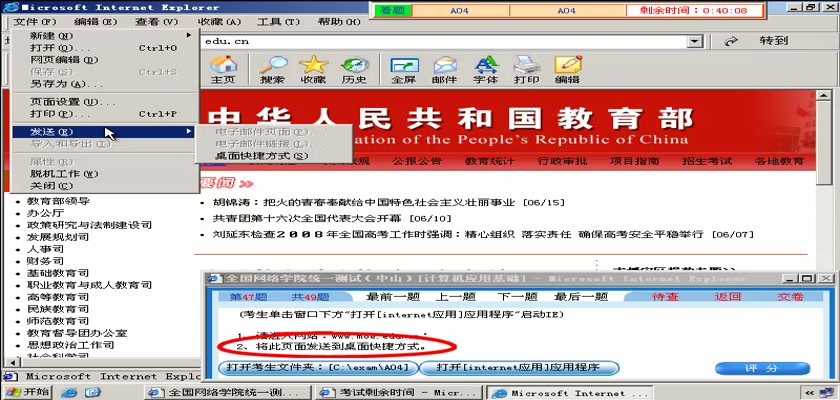
Task: Click the 高等教育司 sidebar link
Action: tap(58, 297)
